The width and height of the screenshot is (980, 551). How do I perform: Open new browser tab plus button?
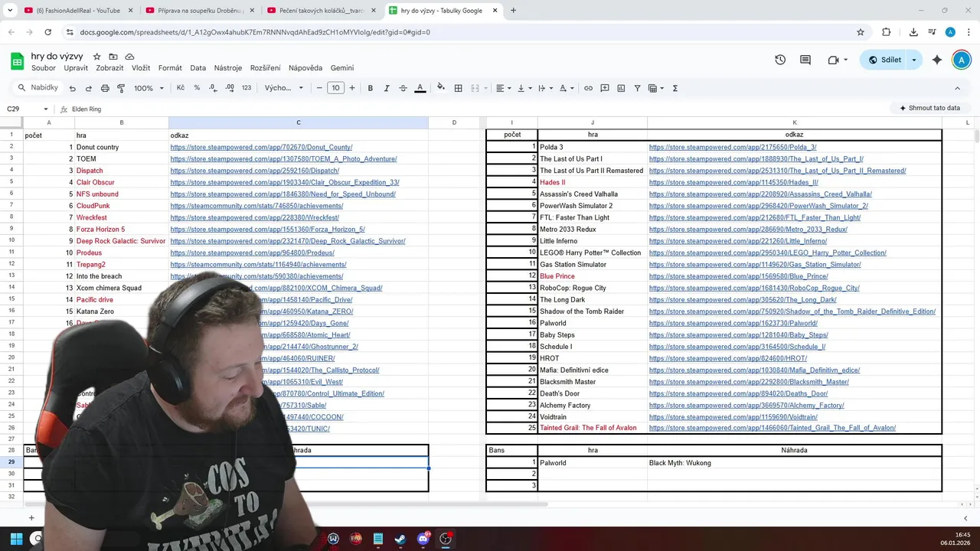(513, 11)
